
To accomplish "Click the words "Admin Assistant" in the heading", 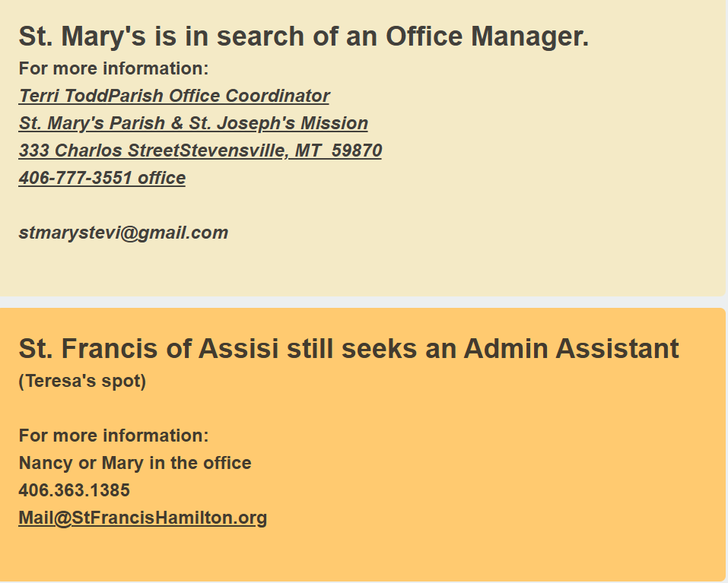I will click(x=571, y=349).
